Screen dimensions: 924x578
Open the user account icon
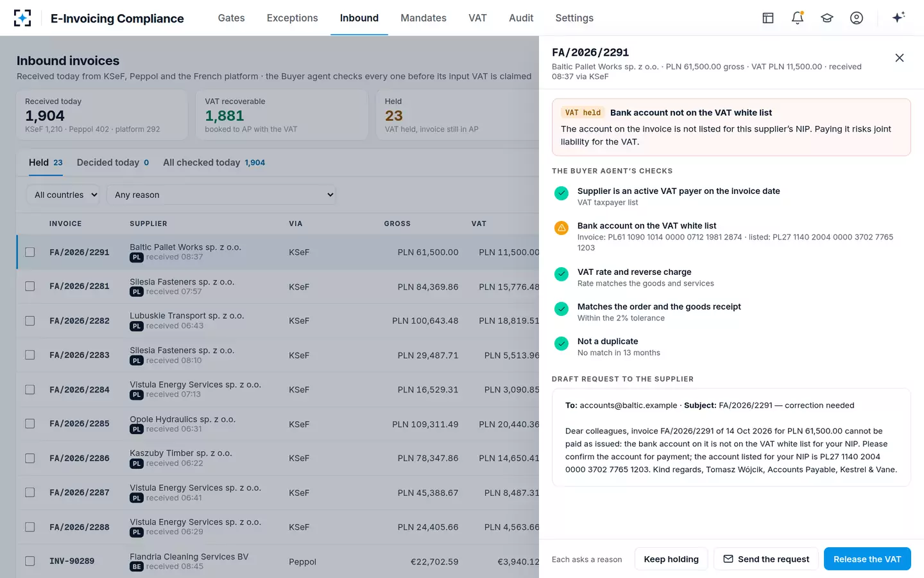point(857,18)
